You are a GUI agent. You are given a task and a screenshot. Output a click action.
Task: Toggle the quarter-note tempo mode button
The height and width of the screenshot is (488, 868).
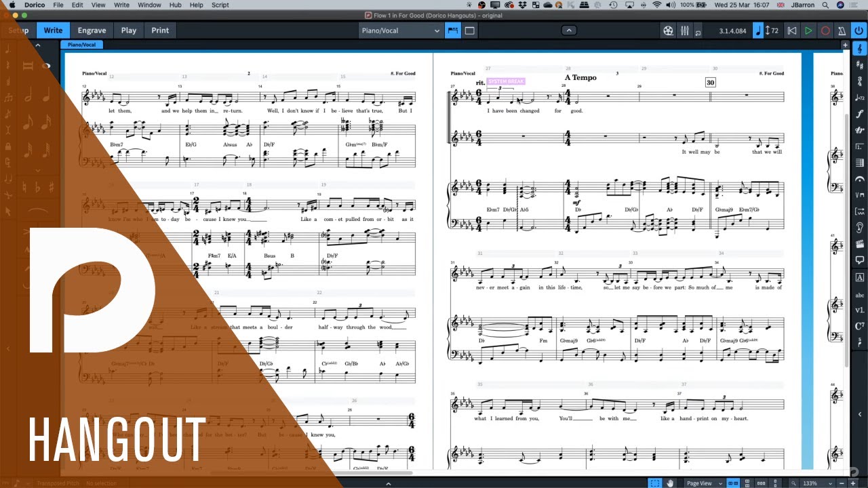click(758, 30)
